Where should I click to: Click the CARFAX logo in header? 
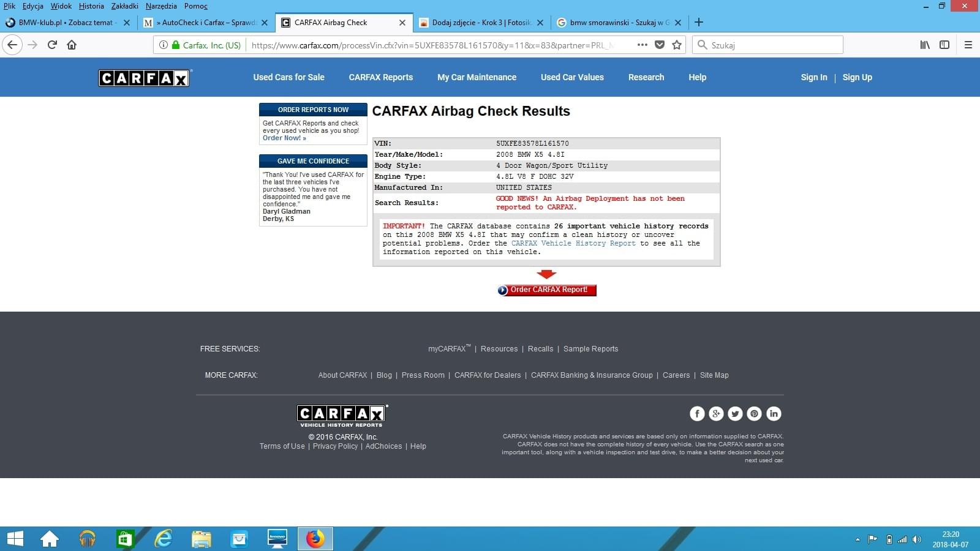(145, 78)
